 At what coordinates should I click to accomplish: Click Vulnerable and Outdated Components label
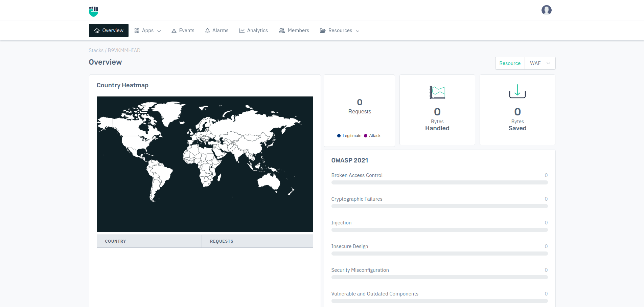point(375,294)
